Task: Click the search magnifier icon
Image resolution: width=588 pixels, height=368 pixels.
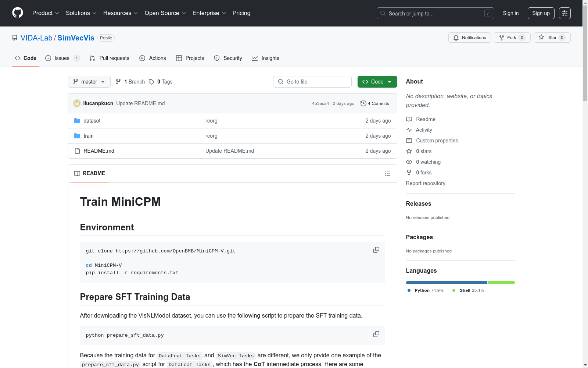Action: tap(383, 13)
